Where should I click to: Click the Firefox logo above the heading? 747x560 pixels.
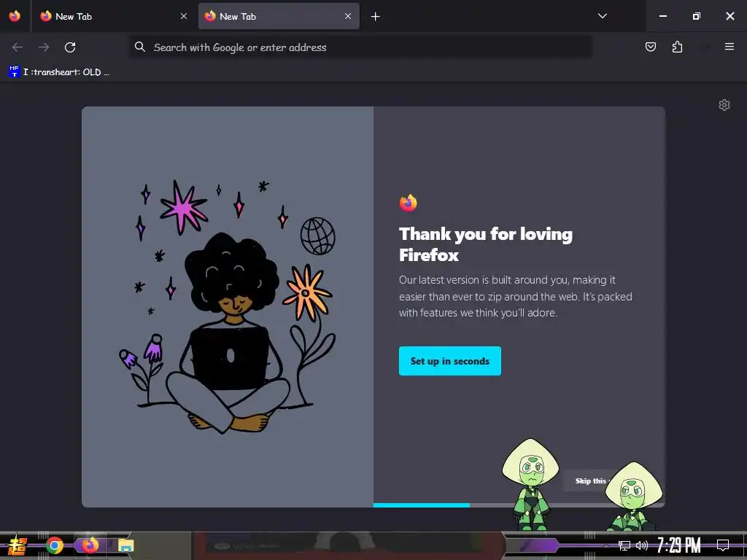click(x=409, y=203)
